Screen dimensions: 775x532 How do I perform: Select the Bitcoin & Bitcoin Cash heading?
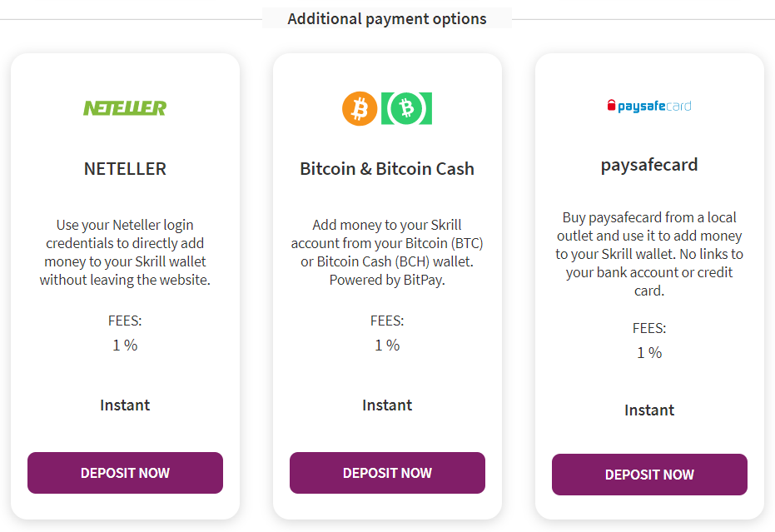click(387, 169)
